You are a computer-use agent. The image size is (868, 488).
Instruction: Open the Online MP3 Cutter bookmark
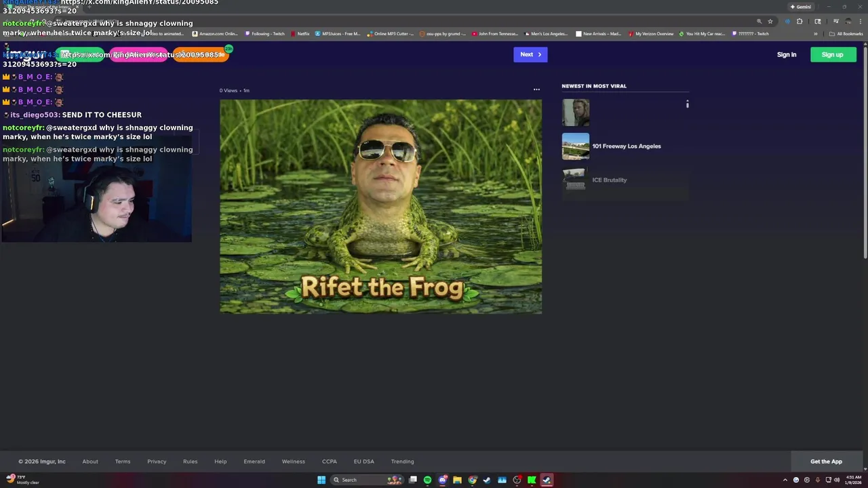(390, 33)
